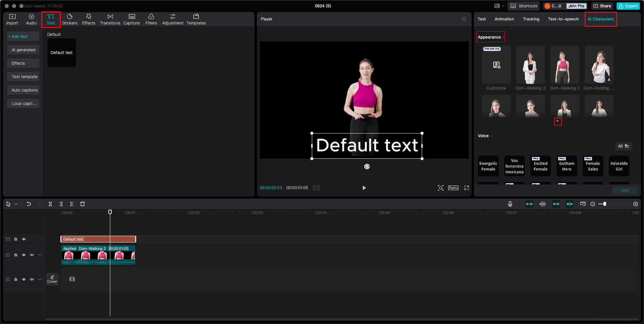Open the Filters panel
The image size is (644, 324).
[151, 19]
